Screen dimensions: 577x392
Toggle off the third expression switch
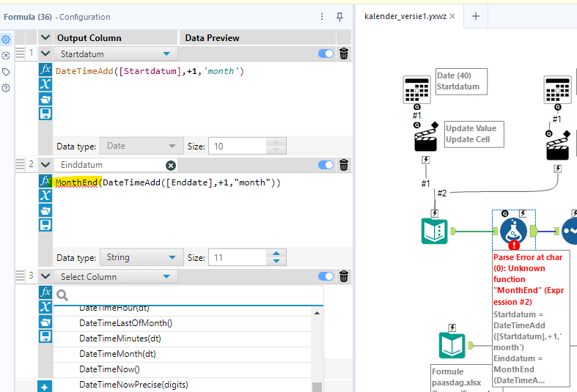326,276
